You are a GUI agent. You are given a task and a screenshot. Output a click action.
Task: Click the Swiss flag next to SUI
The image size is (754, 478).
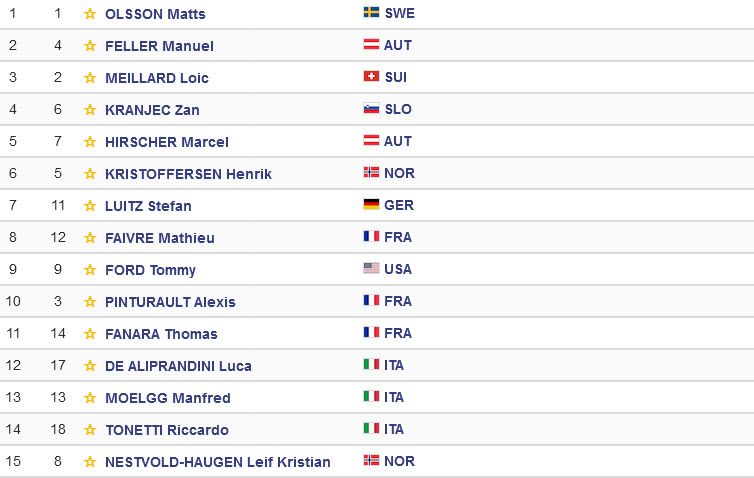(x=371, y=76)
